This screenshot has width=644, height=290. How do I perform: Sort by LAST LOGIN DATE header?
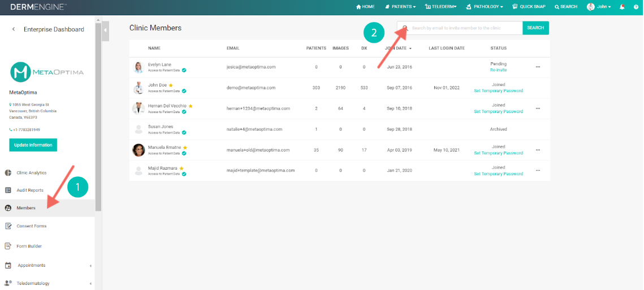click(447, 49)
